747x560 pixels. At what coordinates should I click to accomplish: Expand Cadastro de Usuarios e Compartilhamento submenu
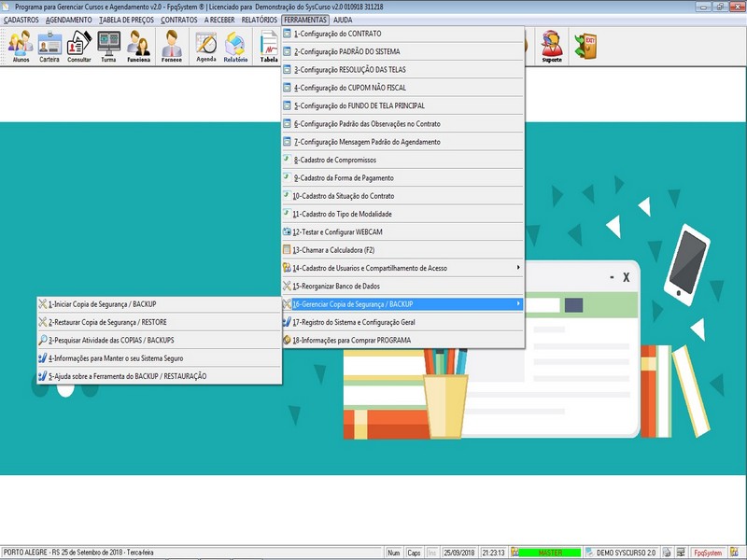point(403,268)
